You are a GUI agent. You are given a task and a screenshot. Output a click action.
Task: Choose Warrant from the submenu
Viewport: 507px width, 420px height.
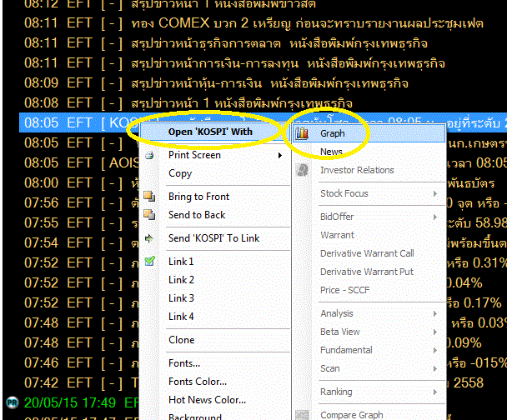337,235
